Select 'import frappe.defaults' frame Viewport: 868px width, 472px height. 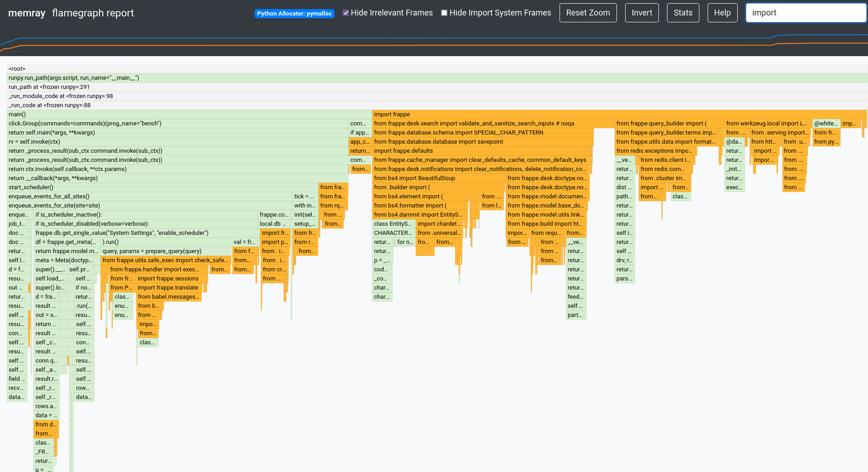(x=482, y=151)
